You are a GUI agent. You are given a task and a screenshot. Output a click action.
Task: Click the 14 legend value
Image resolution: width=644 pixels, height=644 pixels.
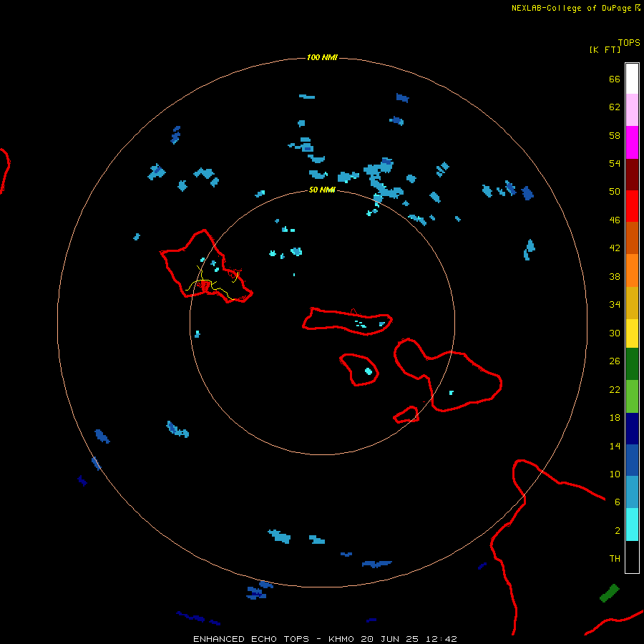(615, 446)
